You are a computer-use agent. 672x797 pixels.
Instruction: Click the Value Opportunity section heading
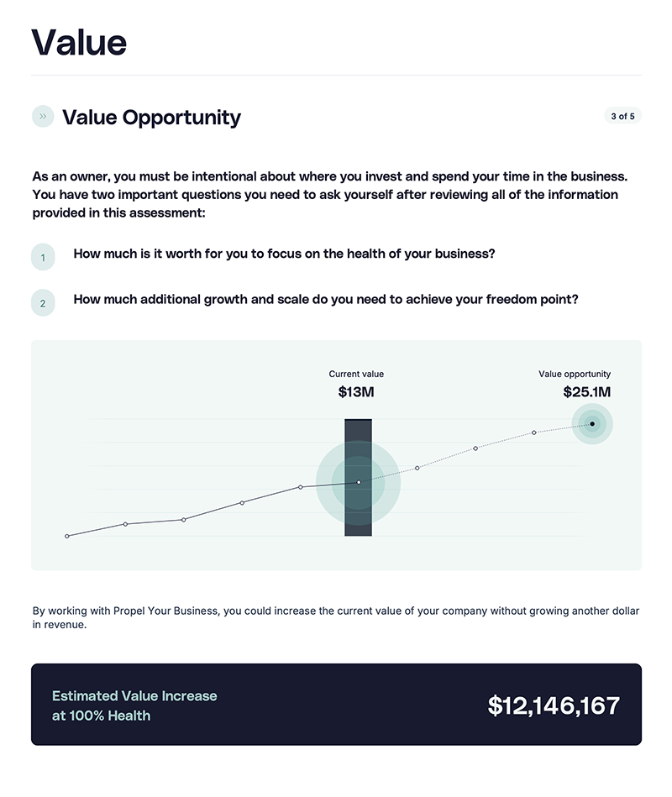click(x=151, y=118)
